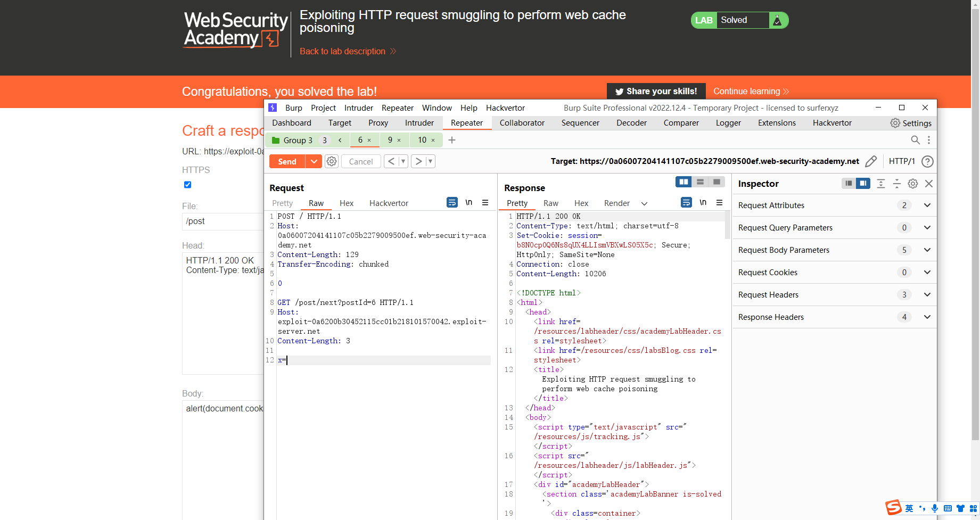
Task: Open the Send button dropdown arrow
Action: (314, 161)
